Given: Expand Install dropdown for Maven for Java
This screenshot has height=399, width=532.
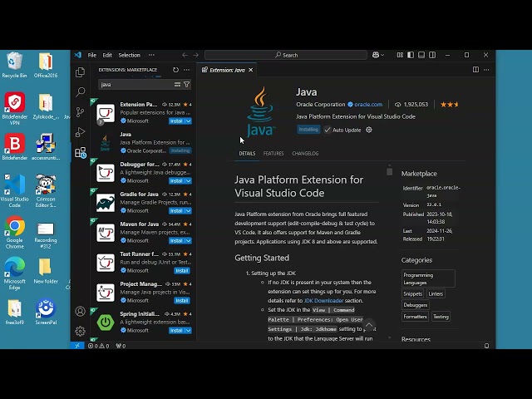Looking at the screenshot, I should (189, 240).
